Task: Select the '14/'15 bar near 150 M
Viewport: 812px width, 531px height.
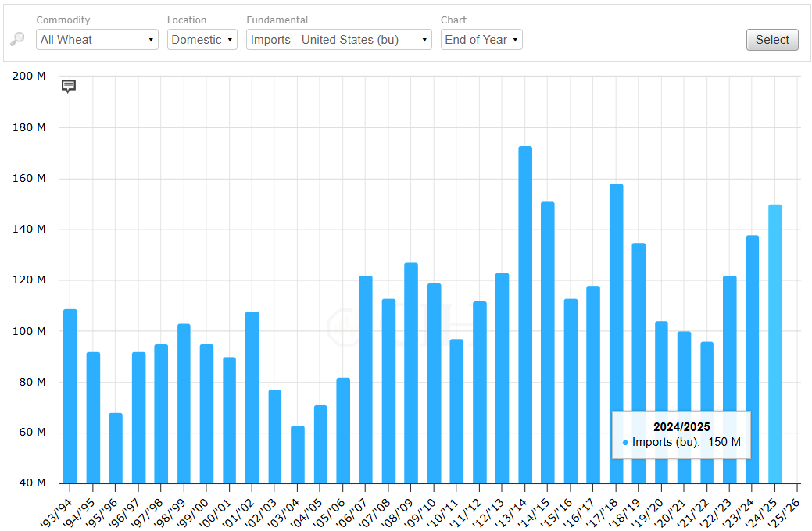Action: (548, 342)
